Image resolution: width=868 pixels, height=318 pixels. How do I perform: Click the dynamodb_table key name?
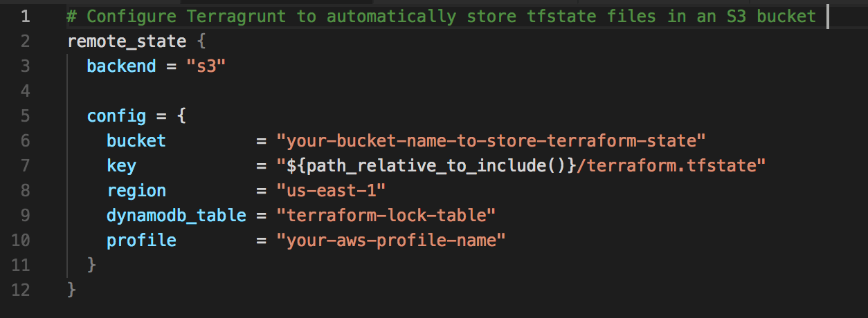click(x=176, y=216)
